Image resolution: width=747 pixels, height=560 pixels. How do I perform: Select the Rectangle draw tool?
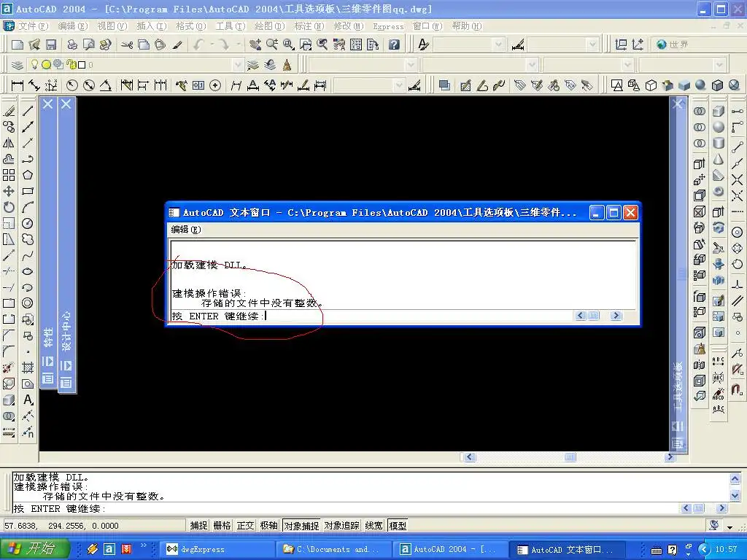pyautogui.click(x=28, y=191)
